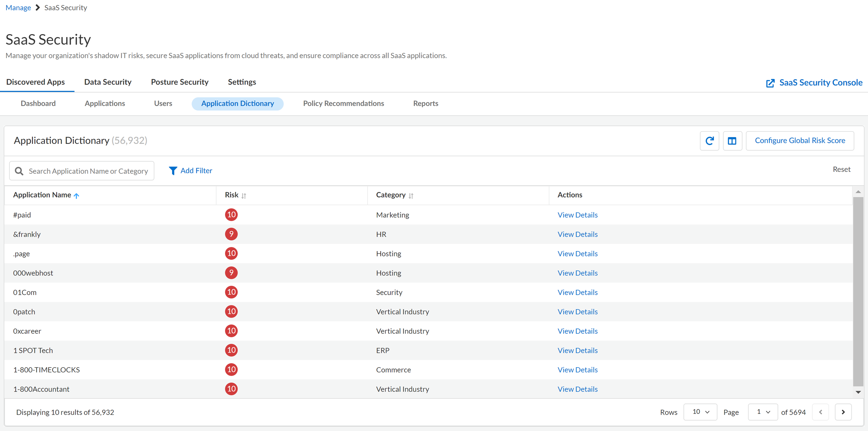868x431 pixels.
Task: Open the Rows per page dropdown
Action: 700,412
